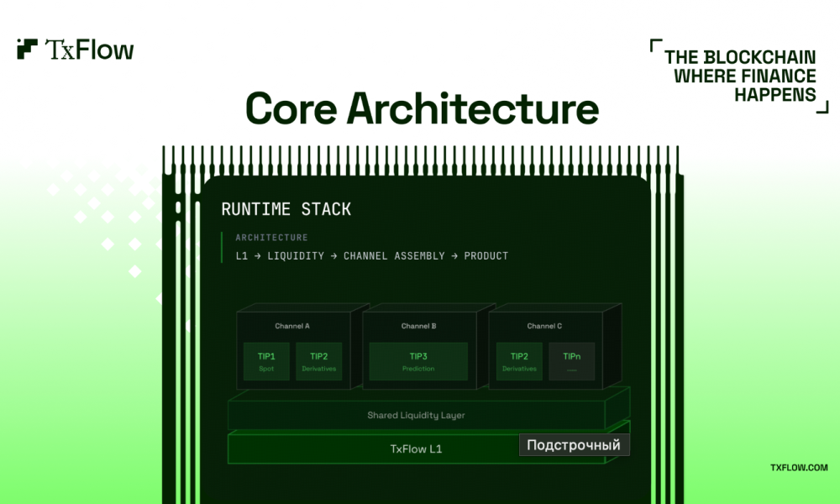Click the Shared Liquidity Layer bar
Screen dimensions: 840x504
click(417, 415)
